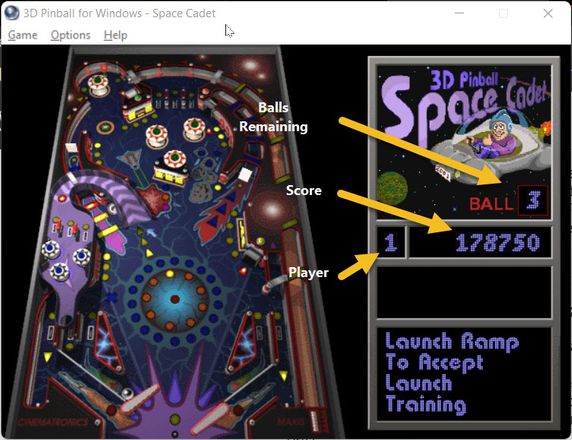The height and width of the screenshot is (440, 572).
Task: Click the BALL 3 counter box
Action: [x=533, y=201]
